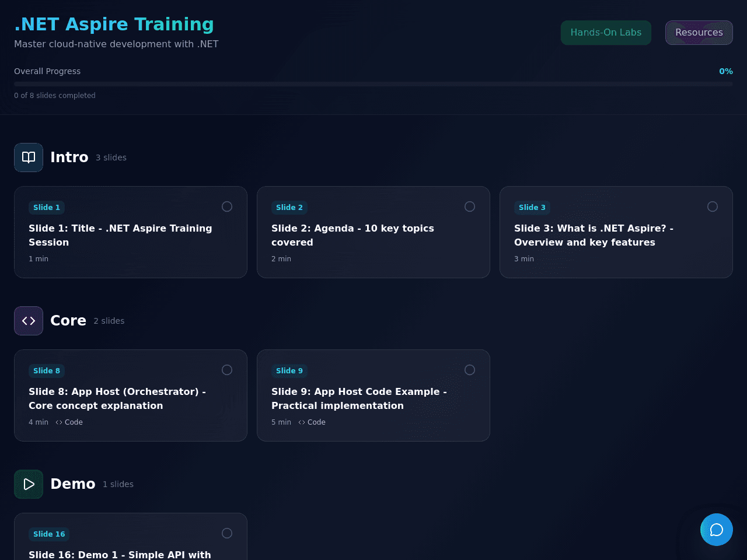
Task: Click the '2 min' duration on Slide 2
Action: coord(281,259)
